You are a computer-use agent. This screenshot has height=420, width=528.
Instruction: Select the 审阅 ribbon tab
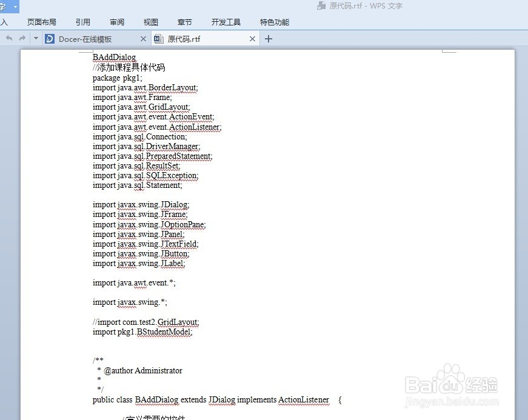pyautogui.click(x=116, y=21)
